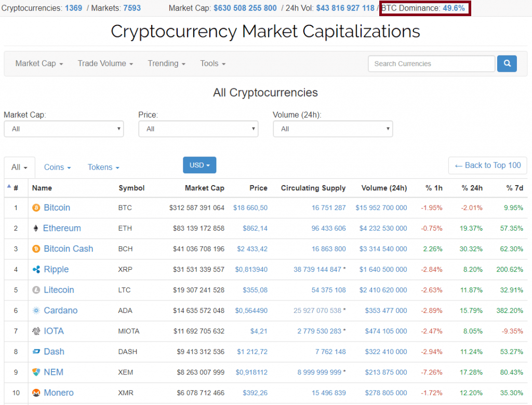Screen dimensions: 532x405
Task: Click the Litecoin logo icon
Action: click(x=36, y=290)
